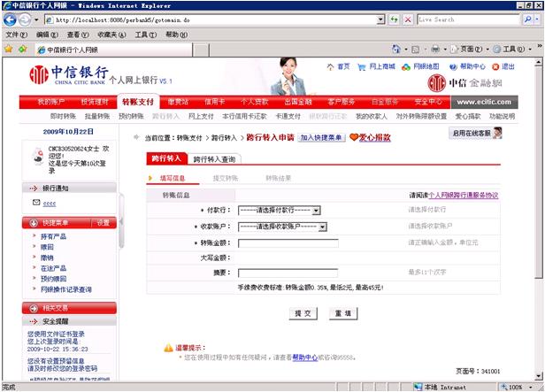Image resolution: width=545 pixels, height=392 pixels.
Task: Click the IE toolbar feeds icon
Action: click(x=415, y=50)
